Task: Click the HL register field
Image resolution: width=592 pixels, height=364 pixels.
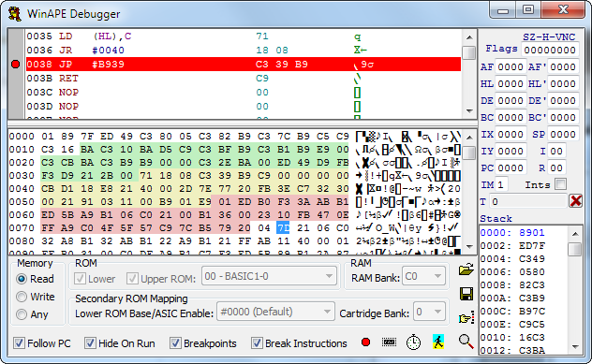Action: click(x=510, y=83)
